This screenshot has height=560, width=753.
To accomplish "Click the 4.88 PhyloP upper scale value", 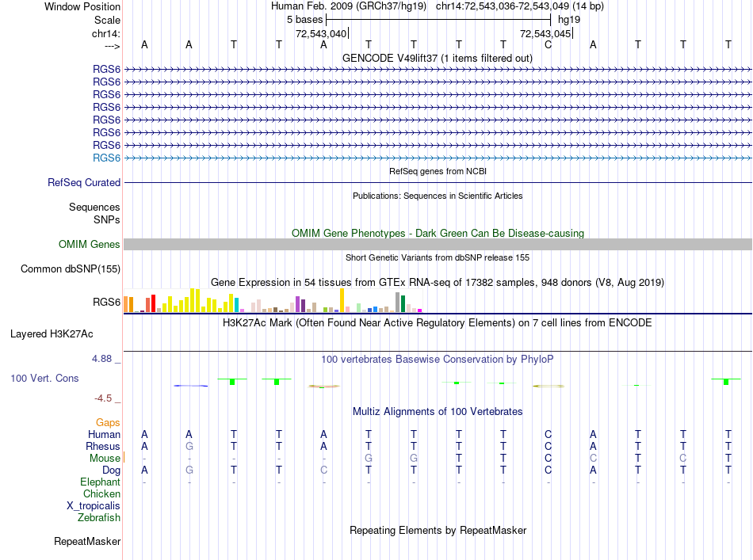I will pyautogui.click(x=101, y=359).
